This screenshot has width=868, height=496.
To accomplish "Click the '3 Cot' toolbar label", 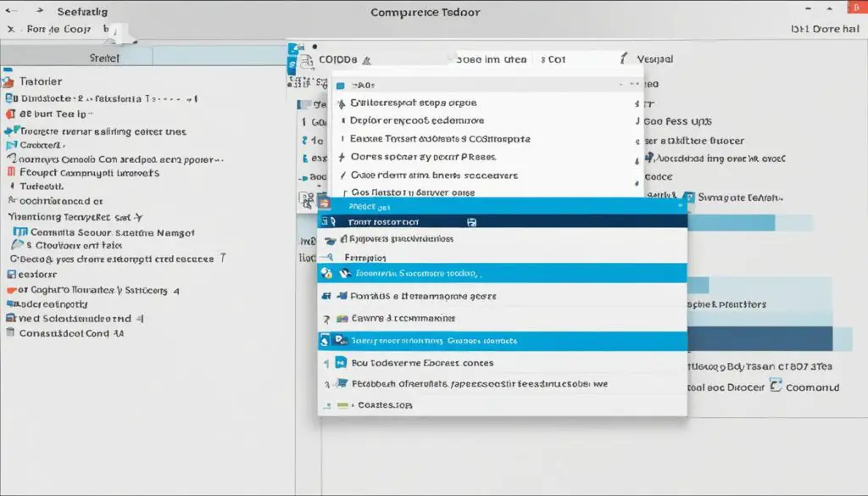I will 553,59.
